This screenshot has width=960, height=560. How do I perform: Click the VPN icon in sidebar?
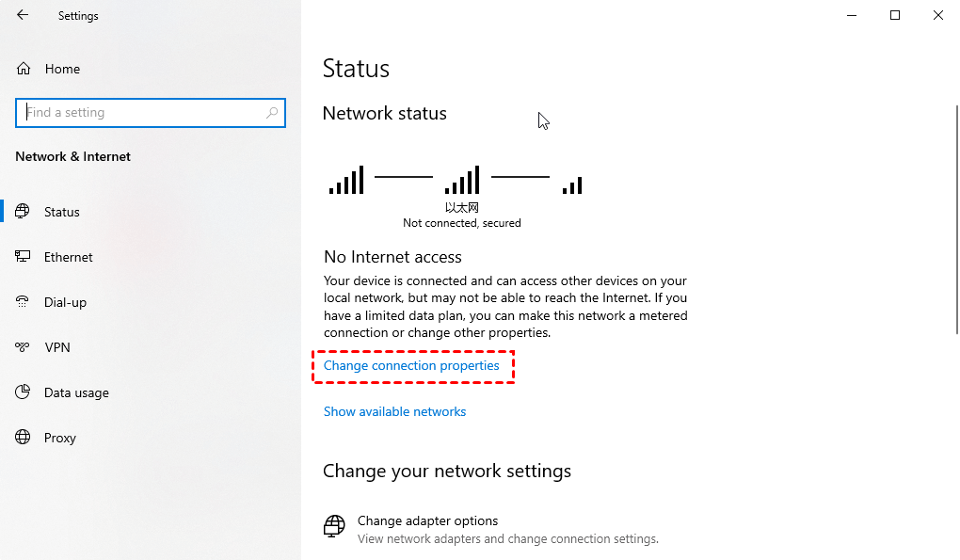[22, 347]
